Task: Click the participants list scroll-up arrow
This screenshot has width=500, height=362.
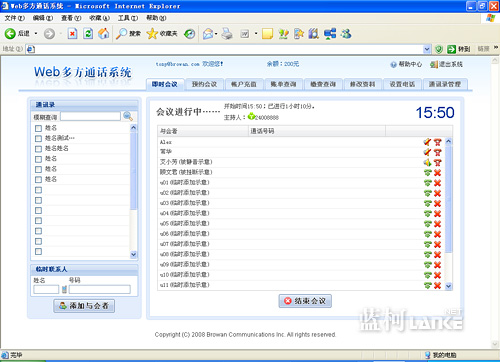Action: pos(449,141)
